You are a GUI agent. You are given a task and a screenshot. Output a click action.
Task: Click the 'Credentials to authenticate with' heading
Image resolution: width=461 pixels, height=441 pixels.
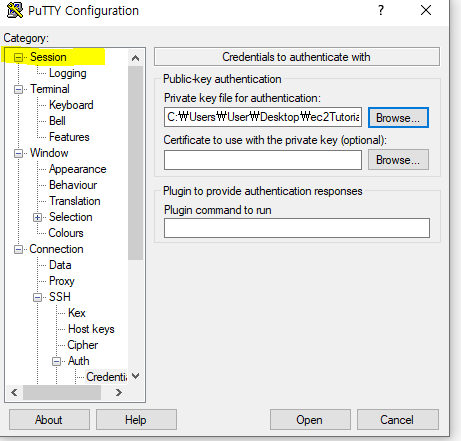(297, 57)
